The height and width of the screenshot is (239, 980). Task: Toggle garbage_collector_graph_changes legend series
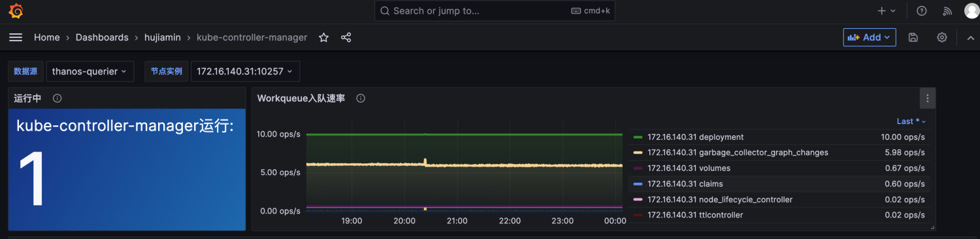(738, 153)
